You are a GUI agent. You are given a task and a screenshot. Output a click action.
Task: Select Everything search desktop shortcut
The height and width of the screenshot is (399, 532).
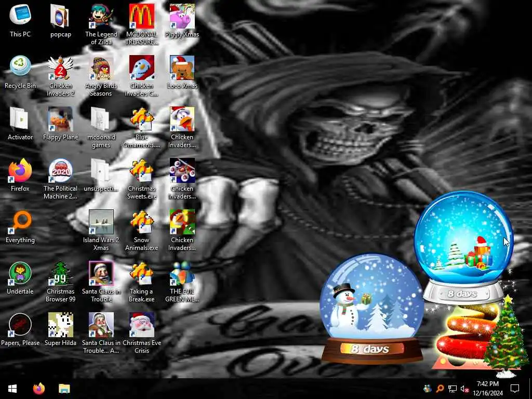point(20,227)
